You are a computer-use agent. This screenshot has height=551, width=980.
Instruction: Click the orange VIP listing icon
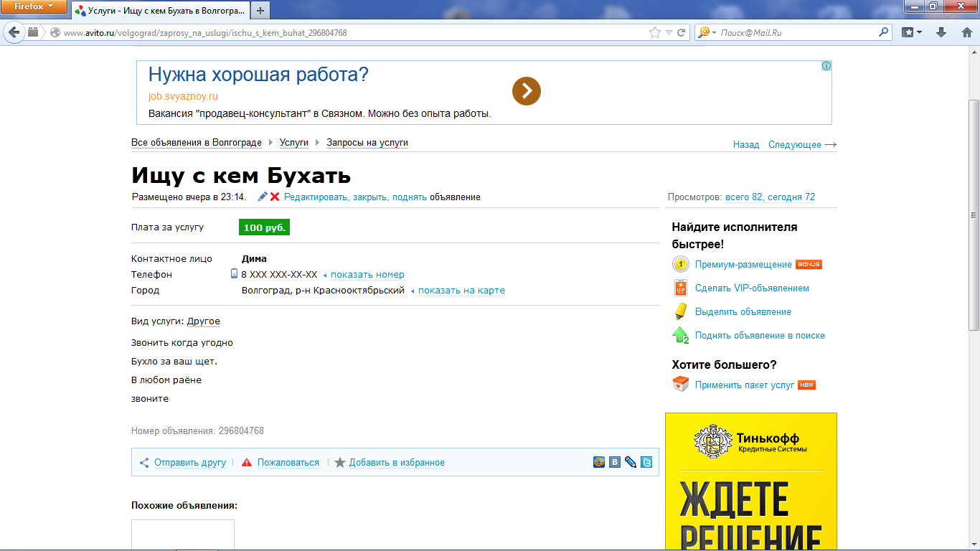pyautogui.click(x=681, y=288)
